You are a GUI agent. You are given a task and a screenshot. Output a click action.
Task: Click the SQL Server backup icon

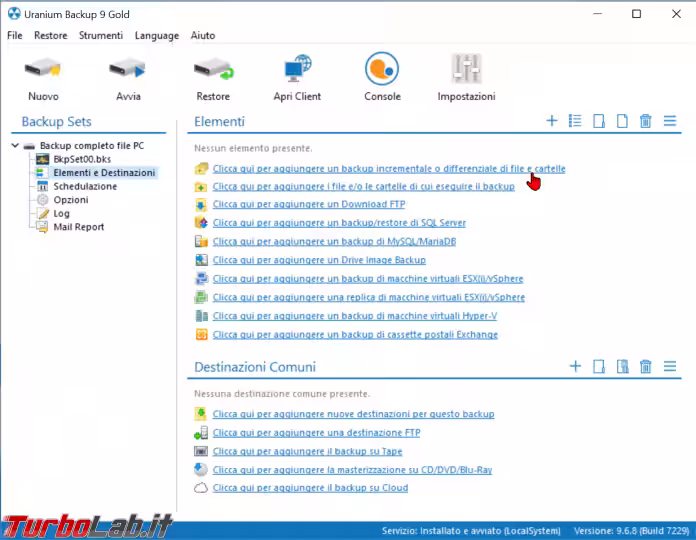[x=201, y=223]
